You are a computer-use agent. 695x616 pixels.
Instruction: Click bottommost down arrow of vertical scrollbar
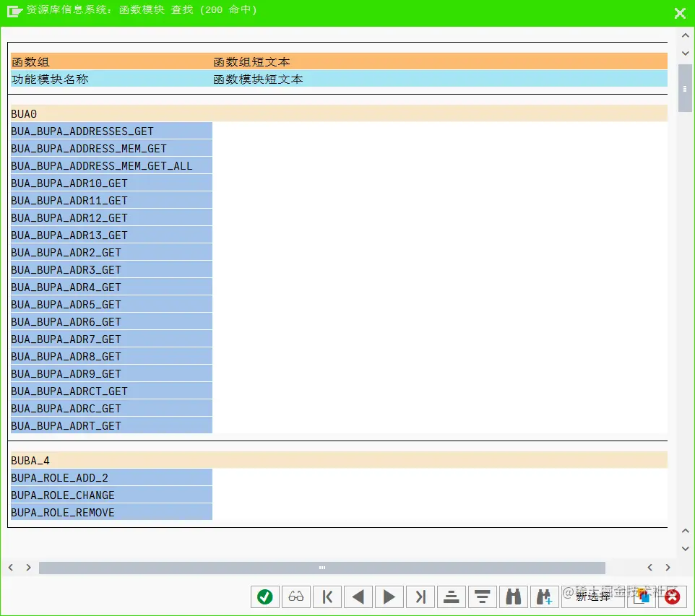coord(686,549)
